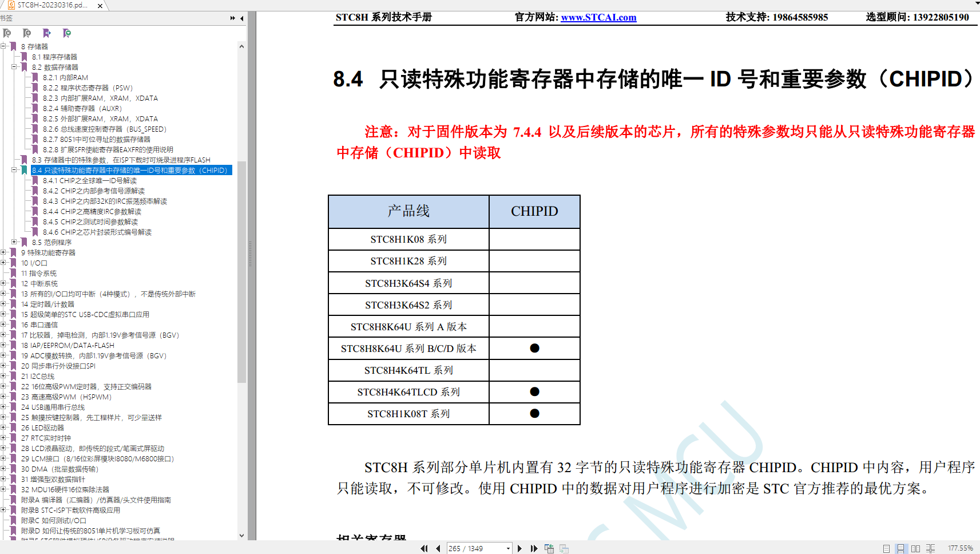
Task: Click table cell 'STC8H4K64TLCD 系列'
Action: point(408,392)
